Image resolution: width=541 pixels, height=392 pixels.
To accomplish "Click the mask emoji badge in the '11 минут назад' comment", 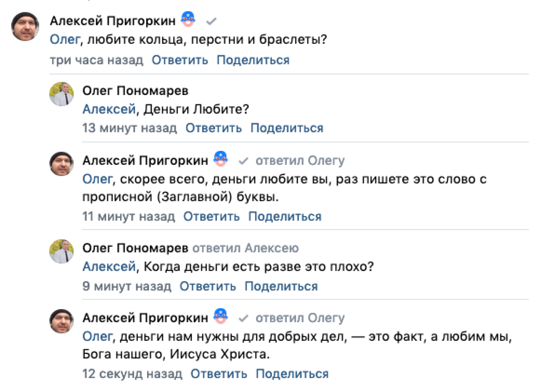I will click(220, 159).
